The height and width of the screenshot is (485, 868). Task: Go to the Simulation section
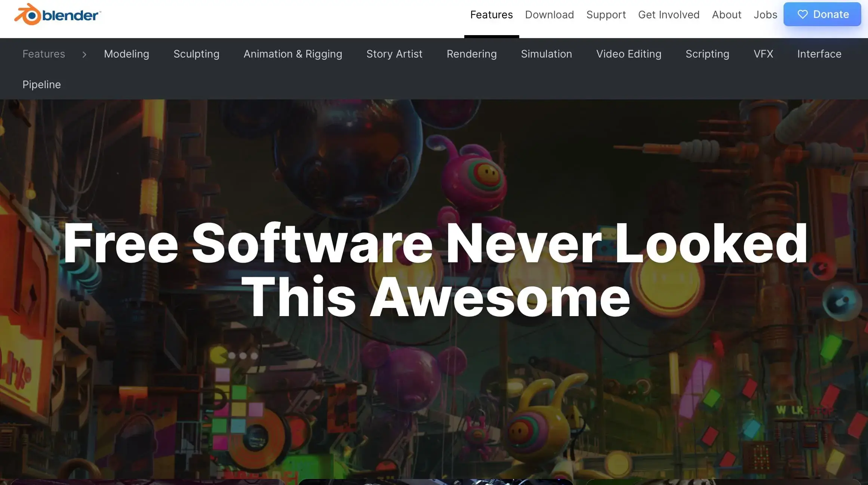[546, 54]
